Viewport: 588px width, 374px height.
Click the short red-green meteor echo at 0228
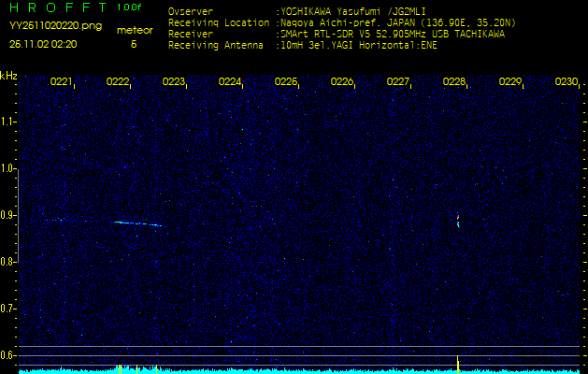click(x=458, y=220)
